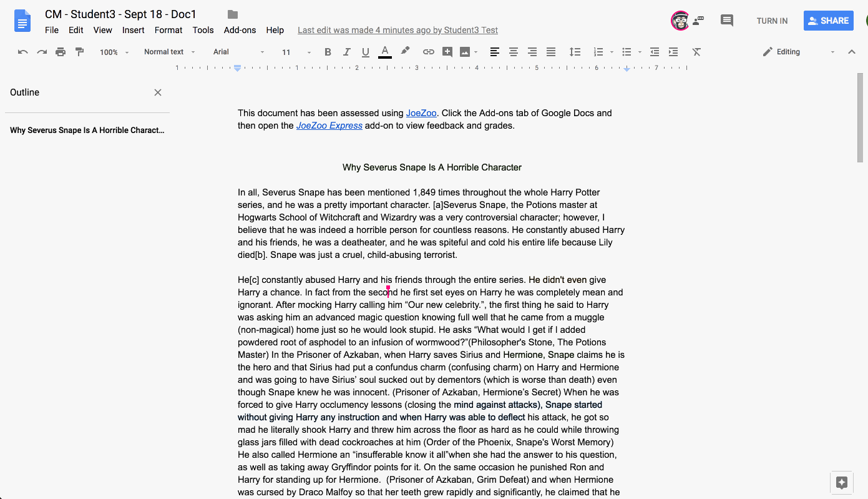Open the highlight color tool
This screenshot has height=499, width=868.
405,51
